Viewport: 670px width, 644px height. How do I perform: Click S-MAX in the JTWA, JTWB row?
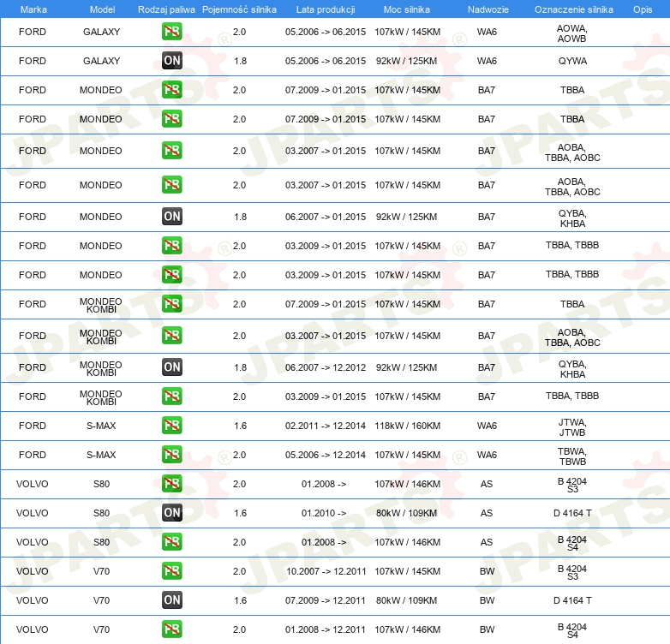click(101, 426)
